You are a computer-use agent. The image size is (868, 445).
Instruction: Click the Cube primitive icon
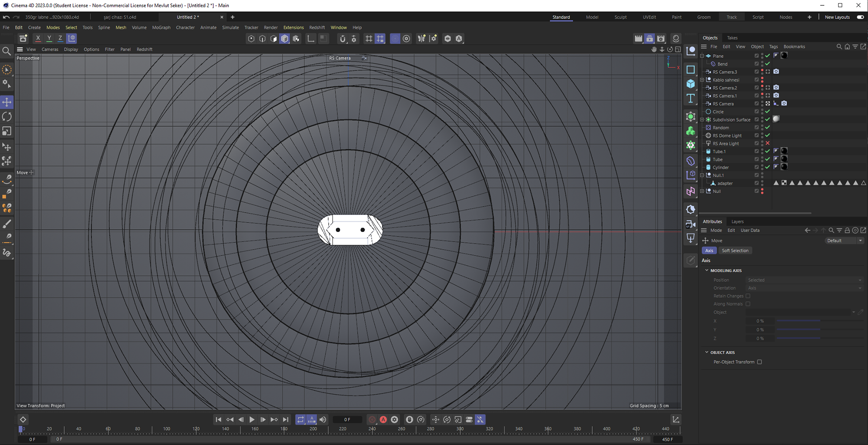click(690, 84)
